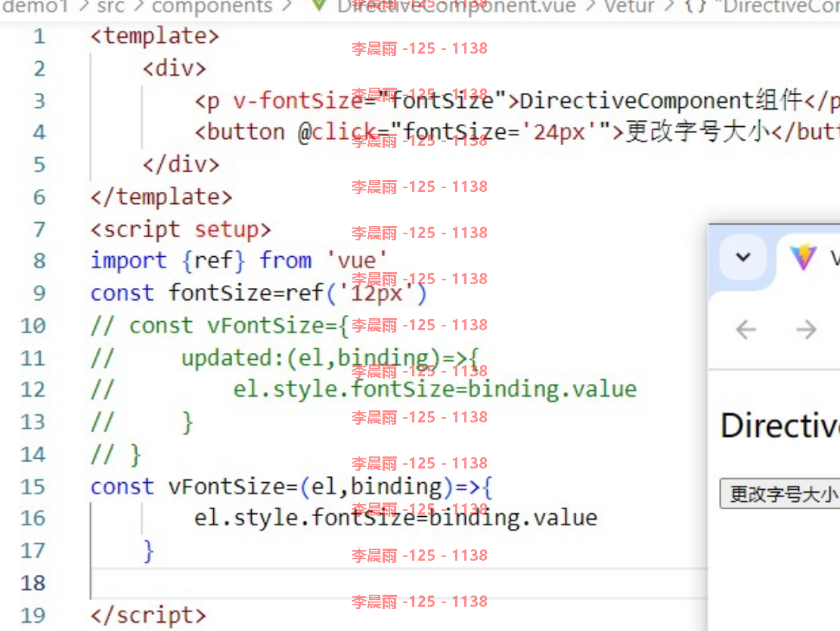The image size is (840, 631).
Task: Click the '</script>' closing tag
Action: pyautogui.click(x=148, y=615)
